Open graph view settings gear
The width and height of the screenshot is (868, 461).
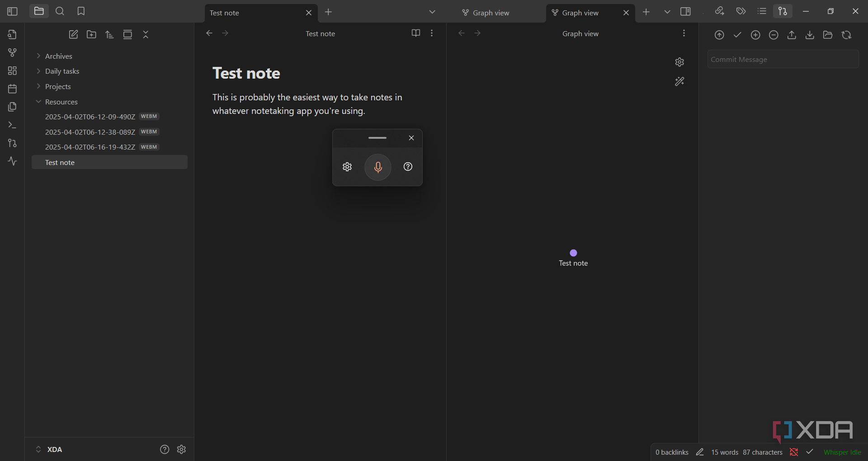[x=679, y=62]
